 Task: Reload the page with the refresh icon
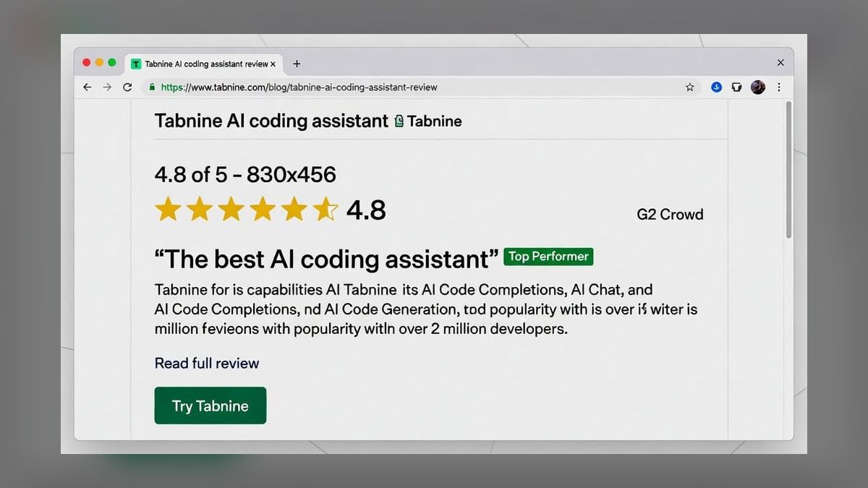point(127,87)
